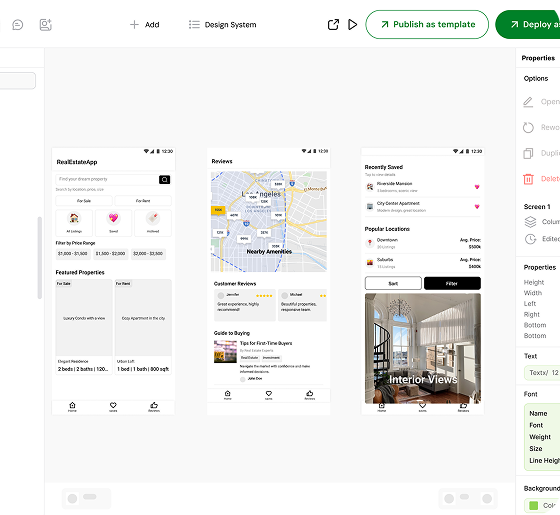Click the tag icon card next to Saved

(153, 223)
